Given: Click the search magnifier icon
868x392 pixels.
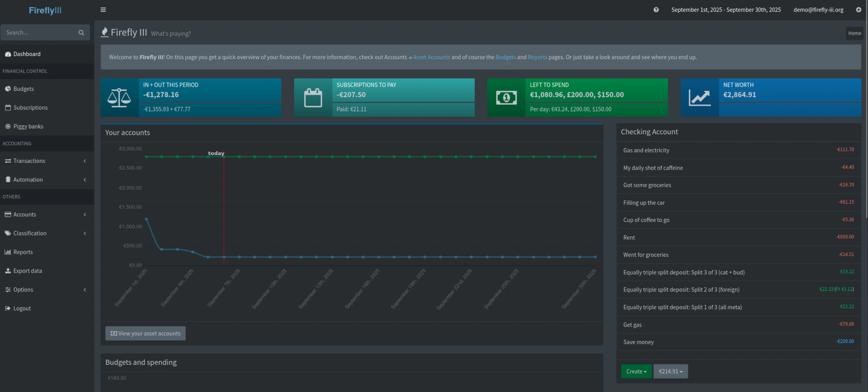Looking at the screenshot, I should pyautogui.click(x=81, y=32).
